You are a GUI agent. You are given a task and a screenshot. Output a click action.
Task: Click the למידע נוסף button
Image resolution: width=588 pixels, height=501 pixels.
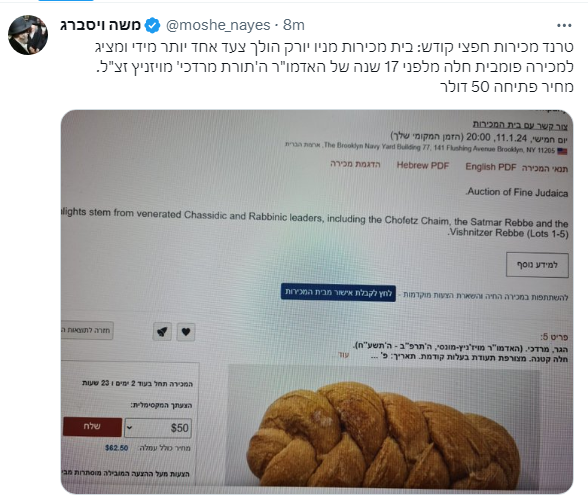537,265
